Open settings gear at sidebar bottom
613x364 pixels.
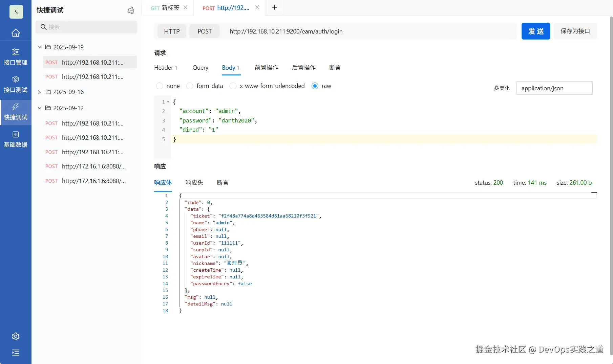(16, 336)
